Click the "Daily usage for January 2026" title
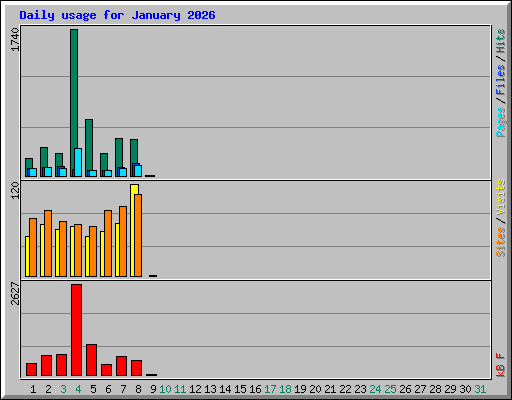The width and height of the screenshot is (512, 400). pos(117,15)
